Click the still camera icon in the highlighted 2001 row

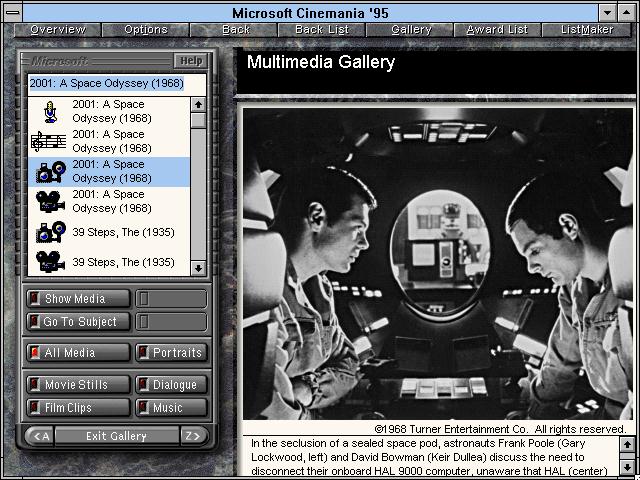[x=51, y=172]
